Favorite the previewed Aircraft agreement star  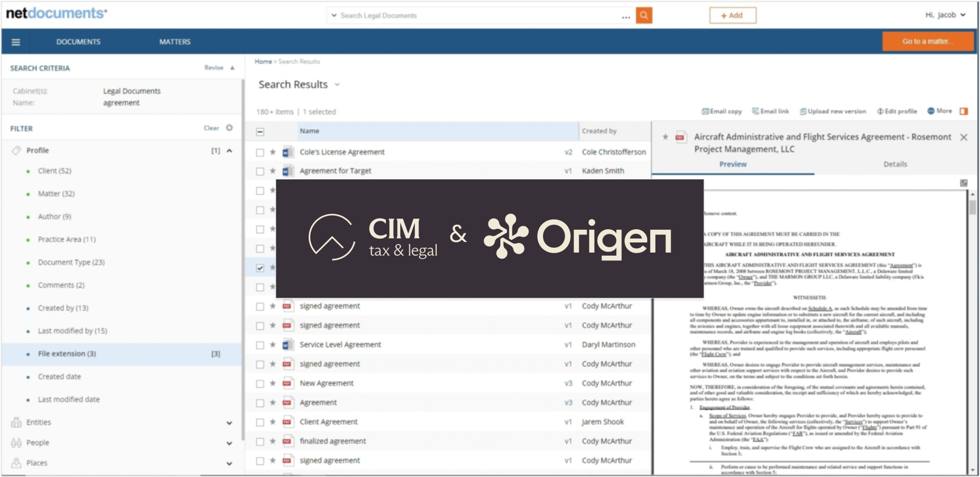tap(665, 136)
